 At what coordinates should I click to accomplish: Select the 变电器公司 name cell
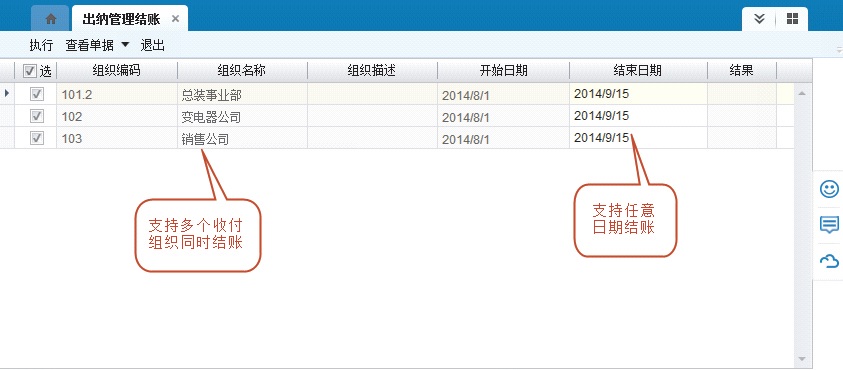tap(242, 116)
